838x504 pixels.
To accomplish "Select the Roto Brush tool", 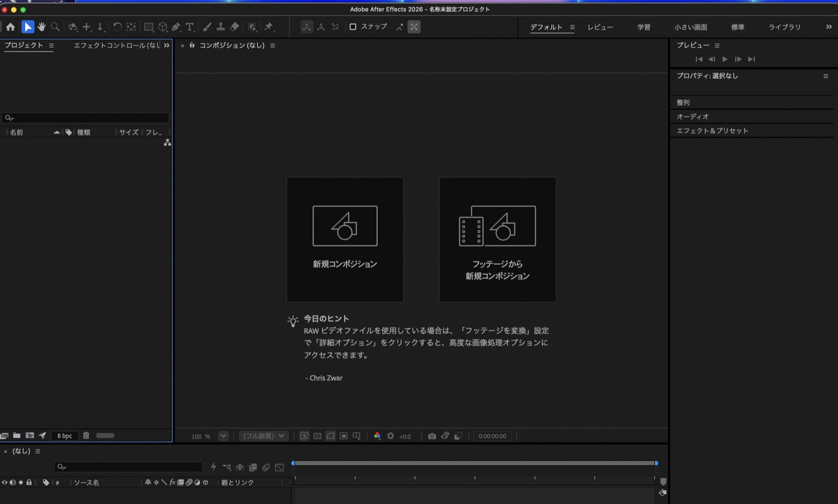I will pyautogui.click(x=252, y=27).
